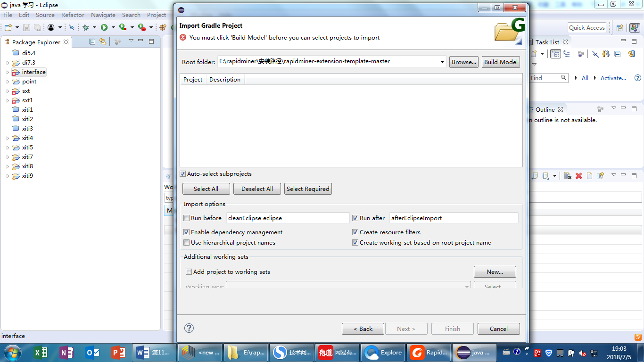The image size is (644, 362).
Task: Open the Source menu
Action: point(45,15)
